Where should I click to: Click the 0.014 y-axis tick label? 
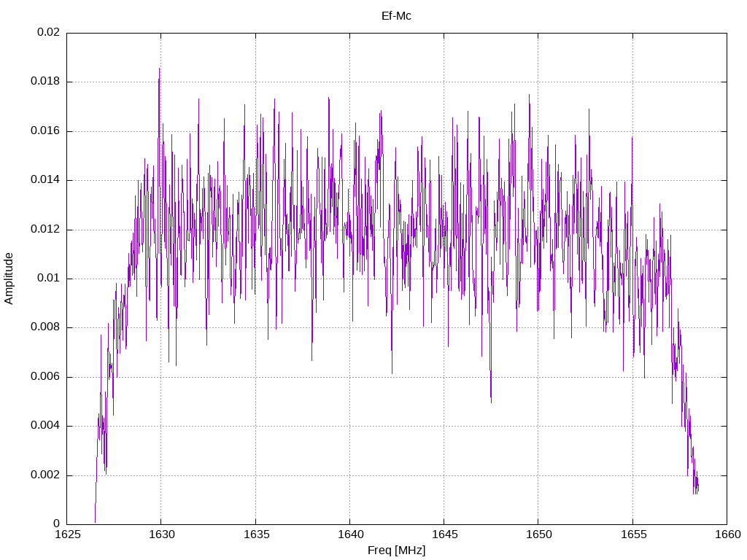46,180
